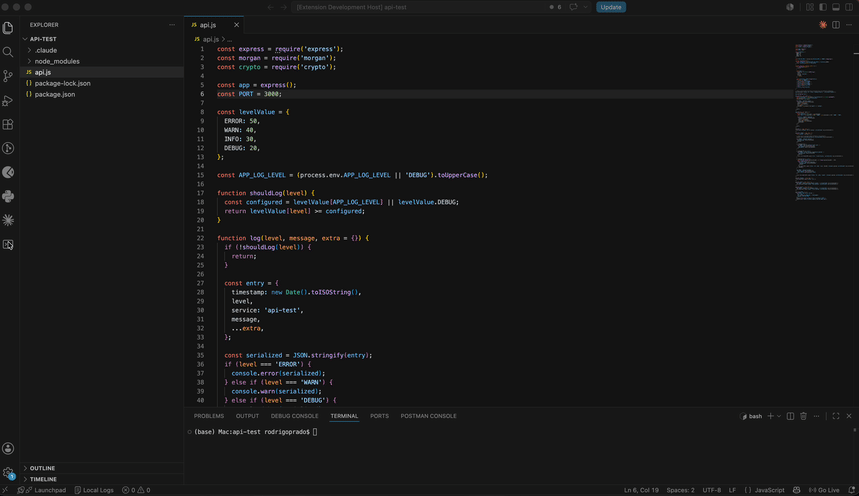
Task: Select JavaScript language mode in status bar
Action: click(769, 490)
